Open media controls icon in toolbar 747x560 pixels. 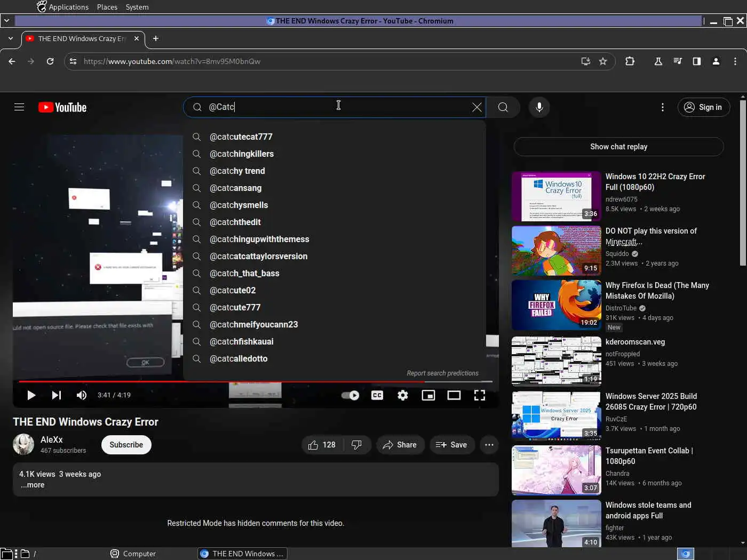[678, 61]
